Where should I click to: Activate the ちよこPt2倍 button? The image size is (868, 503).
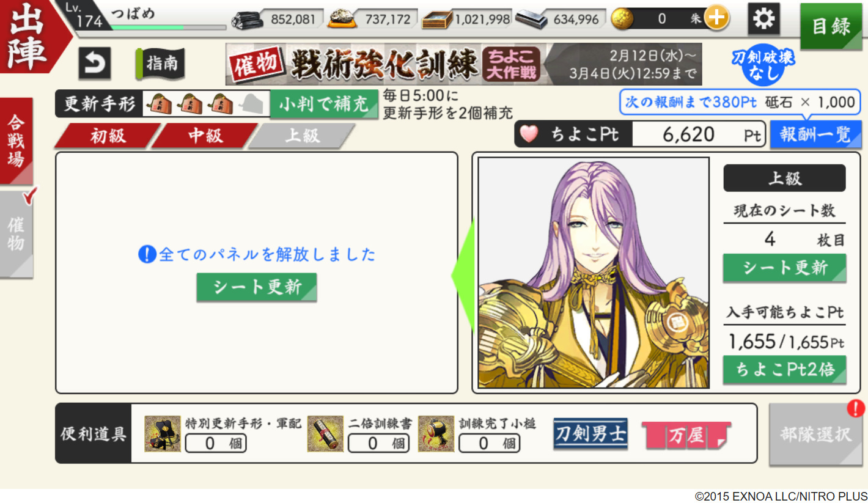click(784, 370)
